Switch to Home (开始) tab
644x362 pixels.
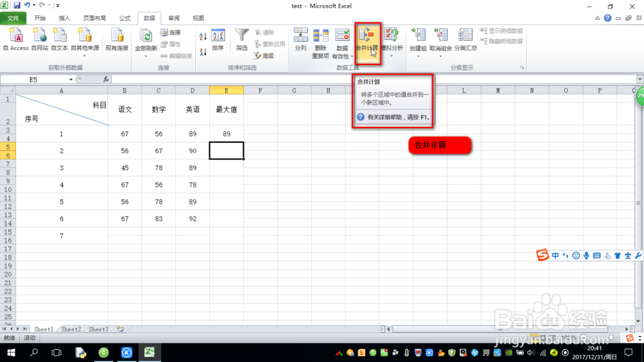(40, 18)
